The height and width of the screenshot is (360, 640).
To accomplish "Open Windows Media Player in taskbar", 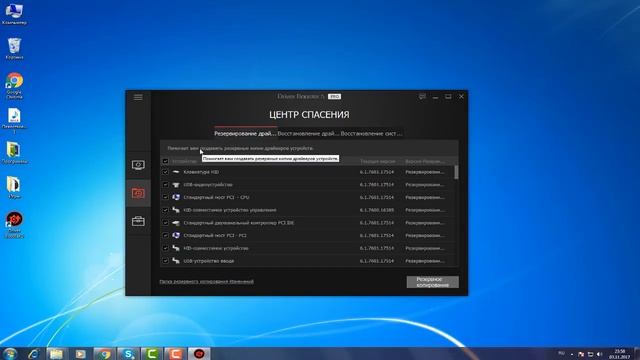I will coord(80,354).
